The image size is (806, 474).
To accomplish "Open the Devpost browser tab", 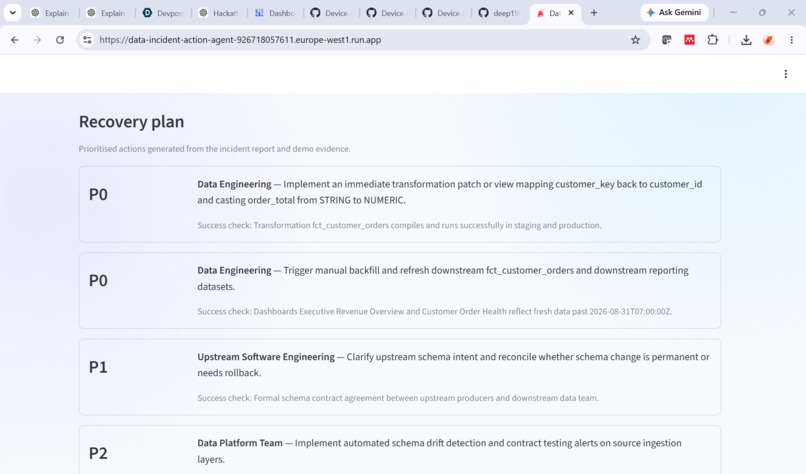I will coord(162,13).
